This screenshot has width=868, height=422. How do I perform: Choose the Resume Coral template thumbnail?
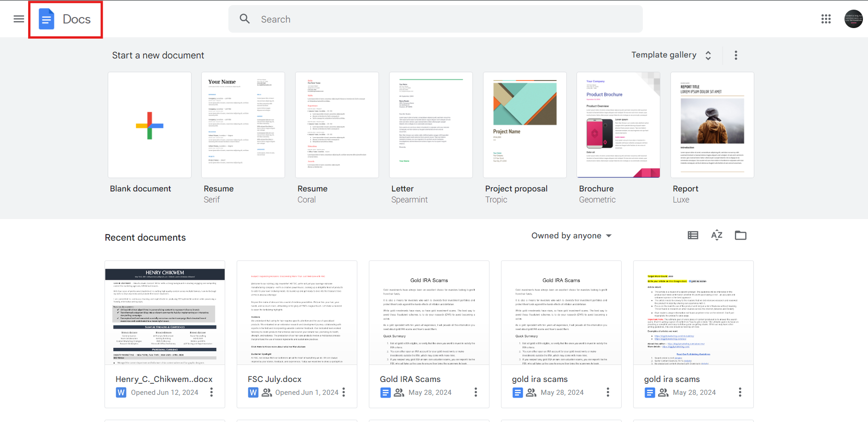337,125
